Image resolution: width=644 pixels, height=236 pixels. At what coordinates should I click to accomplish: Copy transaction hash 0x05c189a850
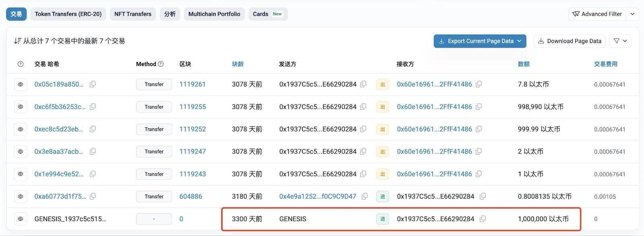pyautogui.click(x=93, y=84)
